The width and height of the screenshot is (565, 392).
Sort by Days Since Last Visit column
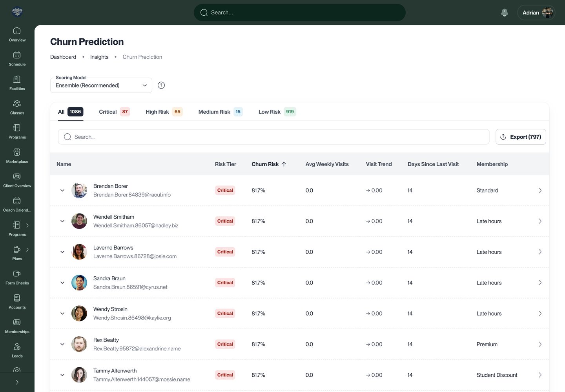pyautogui.click(x=433, y=164)
